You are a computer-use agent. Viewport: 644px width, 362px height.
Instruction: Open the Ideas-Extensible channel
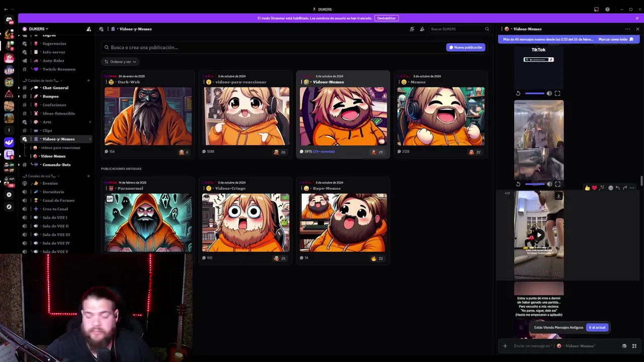coord(56,114)
